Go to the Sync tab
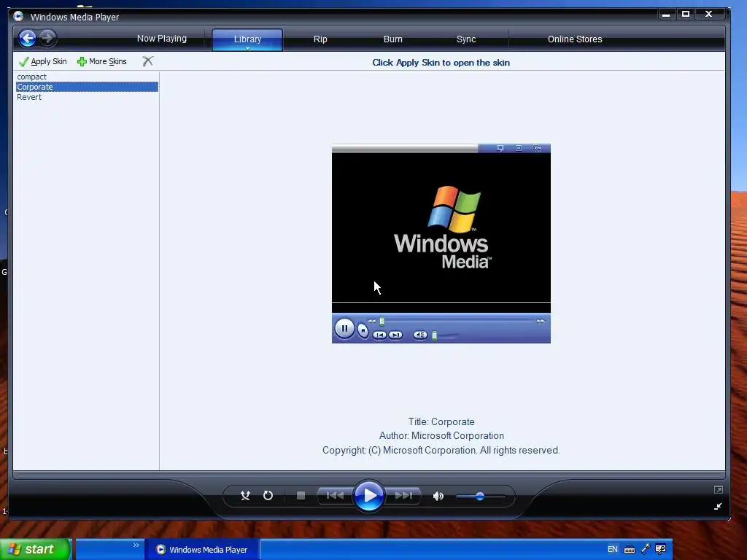Image resolution: width=747 pixels, height=560 pixels. click(x=466, y=39)
